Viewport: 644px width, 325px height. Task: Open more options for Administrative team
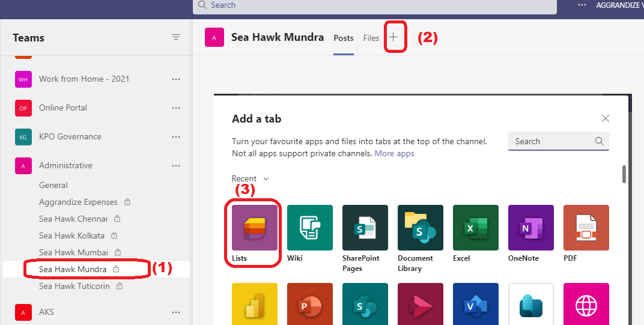coord(176,166)
